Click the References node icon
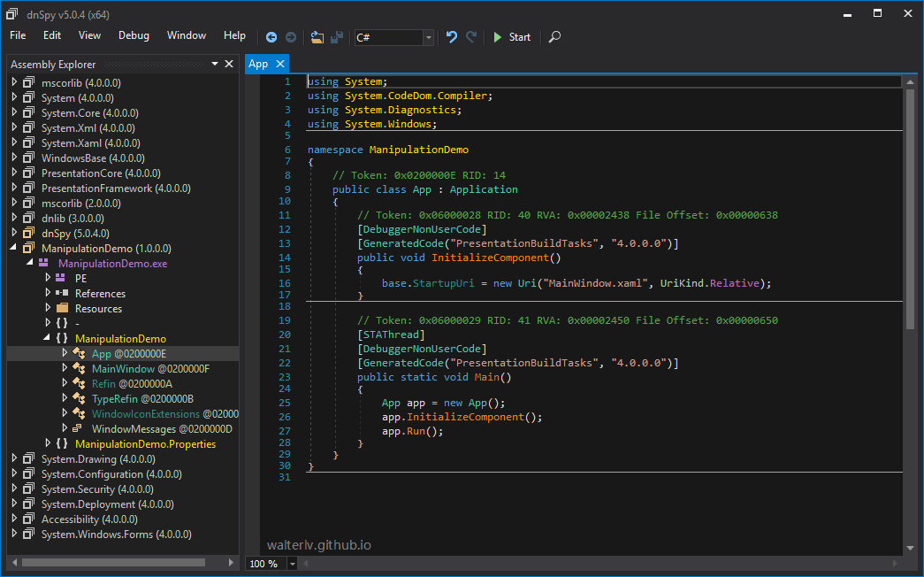924x577 pixels. click(x=62, y=293)
